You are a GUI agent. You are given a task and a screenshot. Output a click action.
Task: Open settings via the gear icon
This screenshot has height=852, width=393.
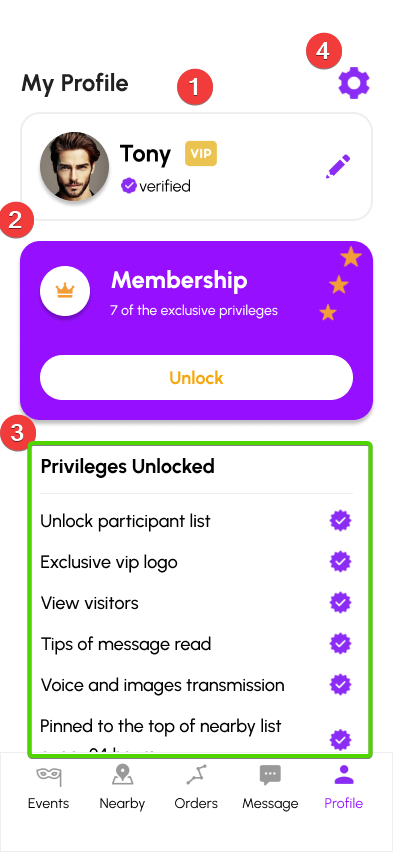[x=354, y=84]
